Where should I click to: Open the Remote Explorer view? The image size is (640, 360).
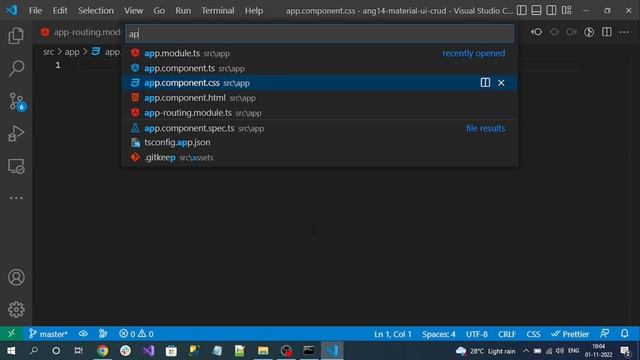(x=16, y=166)
